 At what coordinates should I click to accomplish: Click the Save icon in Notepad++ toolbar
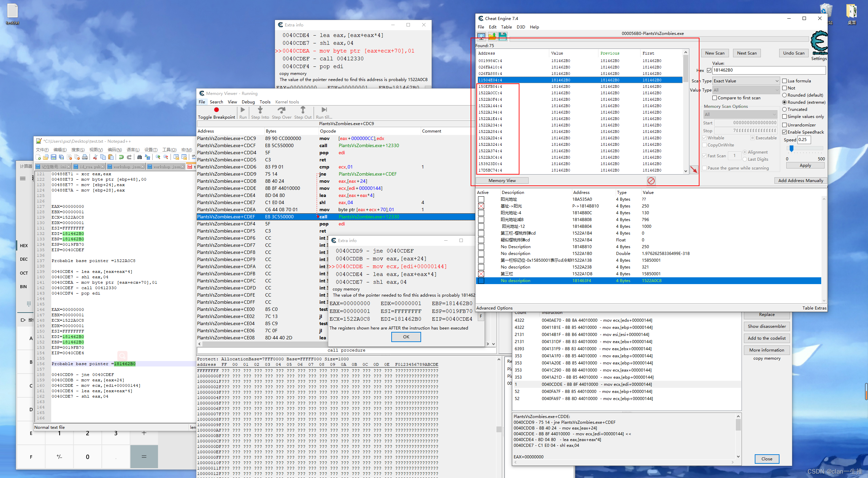pyautogui.click(x=54, y=157)
